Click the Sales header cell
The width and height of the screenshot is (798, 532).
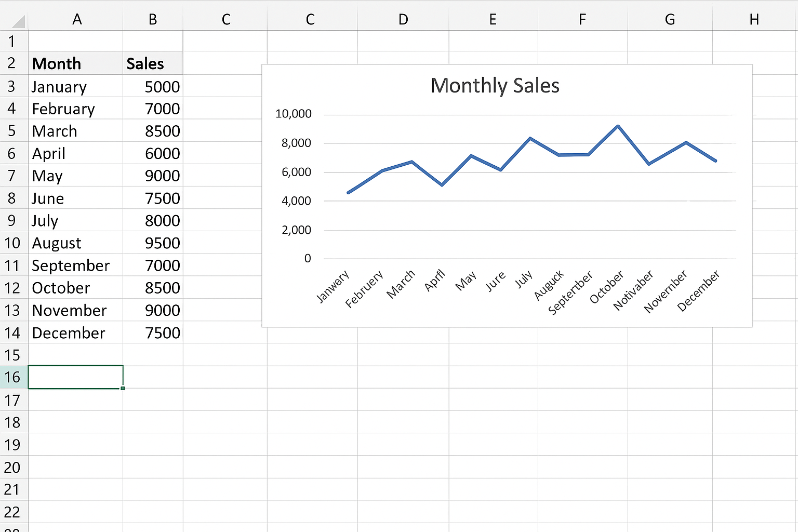click(153, 63)
